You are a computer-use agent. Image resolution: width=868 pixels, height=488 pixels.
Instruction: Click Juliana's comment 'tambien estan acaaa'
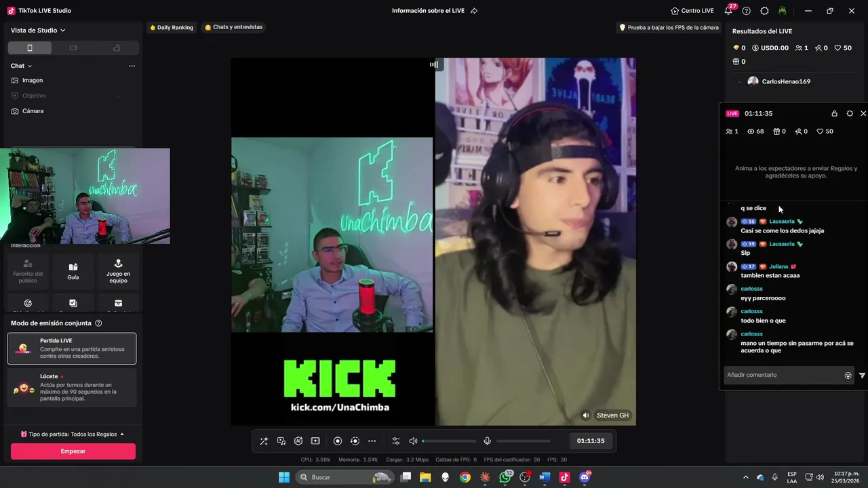(x=770, y=275)
